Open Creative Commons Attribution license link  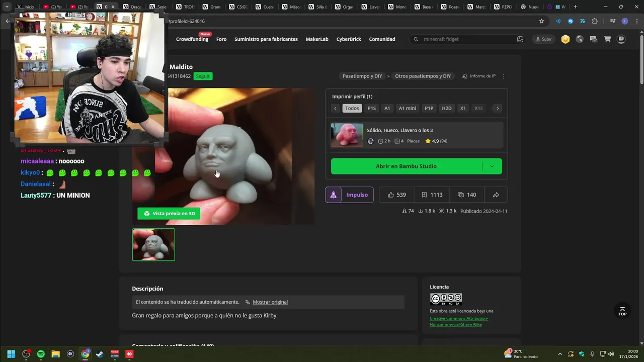pyautogui.click(x=459, y=321)
